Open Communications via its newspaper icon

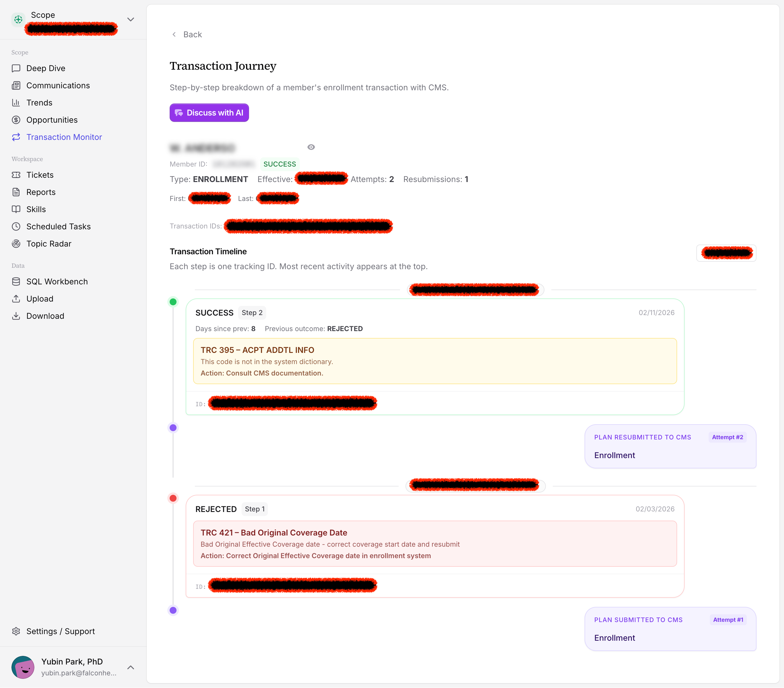coord(16,85)
